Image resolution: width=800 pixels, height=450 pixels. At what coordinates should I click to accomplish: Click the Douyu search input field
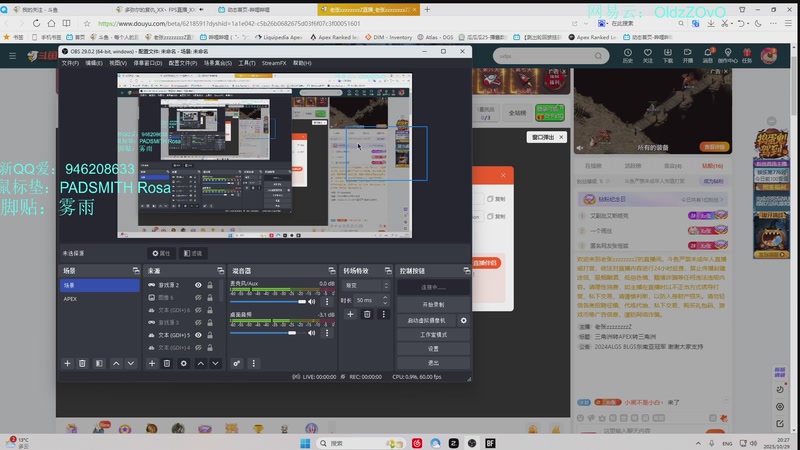545,56
